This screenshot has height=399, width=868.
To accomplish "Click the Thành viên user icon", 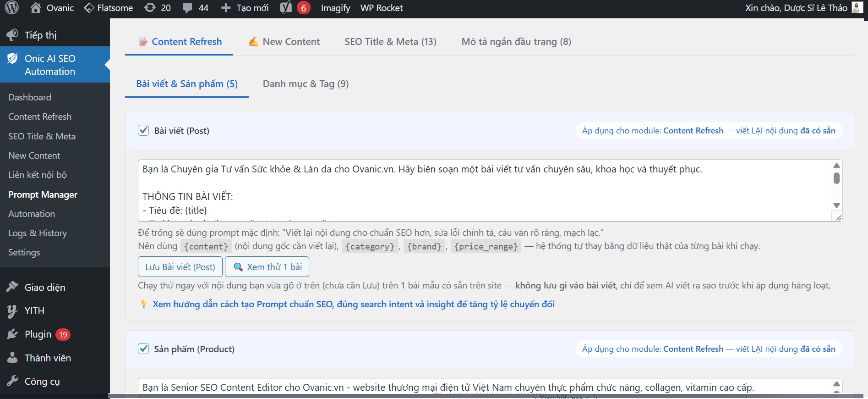I will point(12,358).
